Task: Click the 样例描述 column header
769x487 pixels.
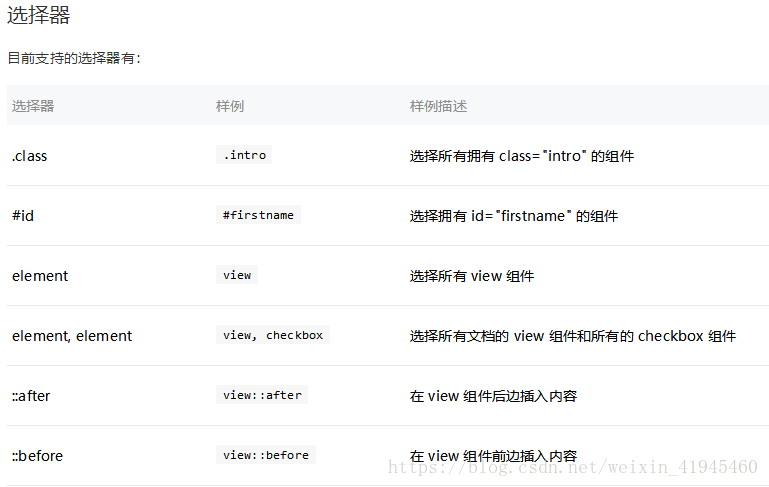Action: point(438,106)
